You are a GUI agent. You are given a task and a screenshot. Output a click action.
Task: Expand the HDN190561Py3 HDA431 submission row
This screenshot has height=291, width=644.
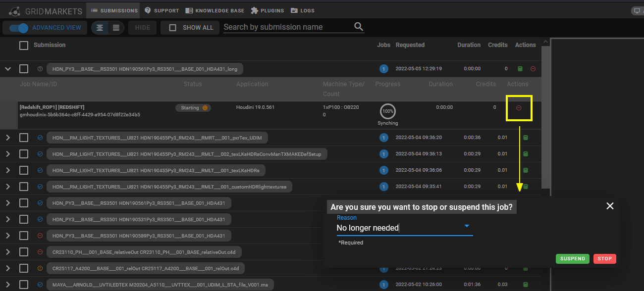(x=8, y=203)
